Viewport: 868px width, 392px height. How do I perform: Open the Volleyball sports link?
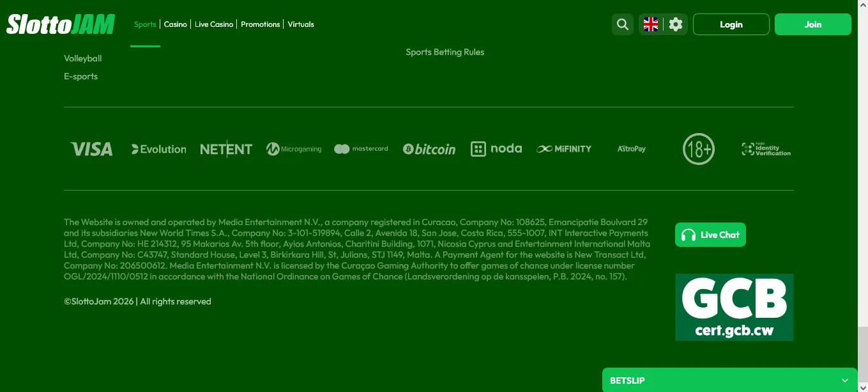(83, 58)
